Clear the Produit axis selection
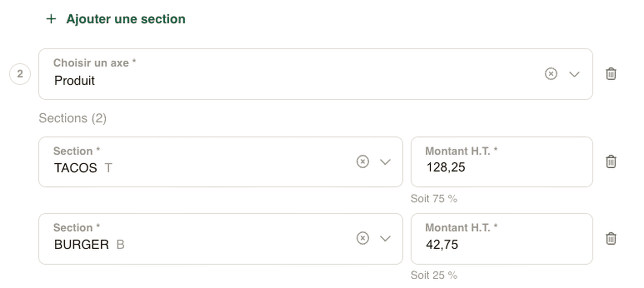The width and height of the screenshot is (644, 288). click(551, 74)
